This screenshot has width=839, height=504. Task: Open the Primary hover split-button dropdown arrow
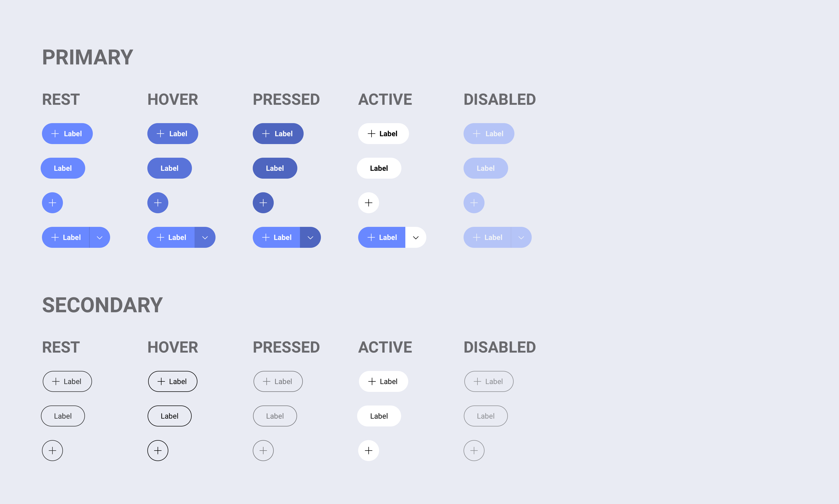click(205, 237)
